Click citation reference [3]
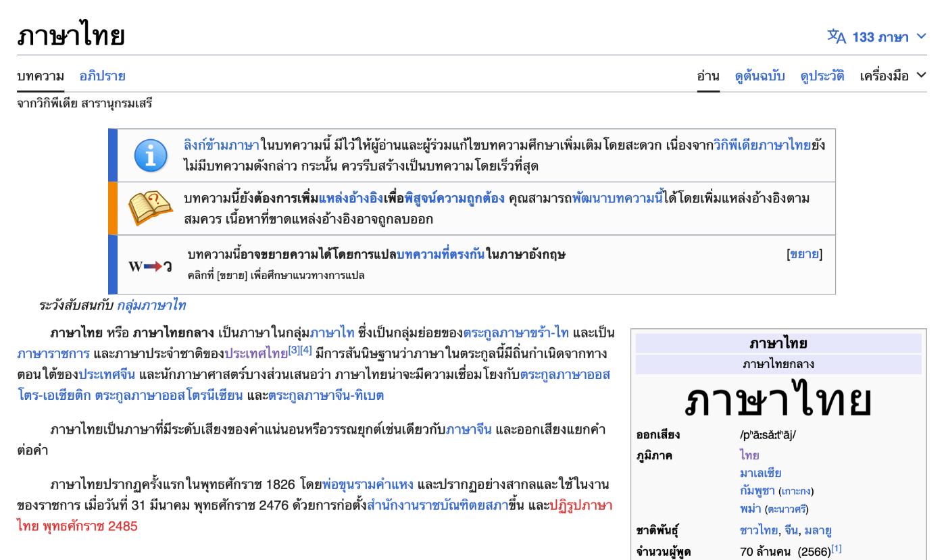946x560 pixels. (x=294, y=350)
